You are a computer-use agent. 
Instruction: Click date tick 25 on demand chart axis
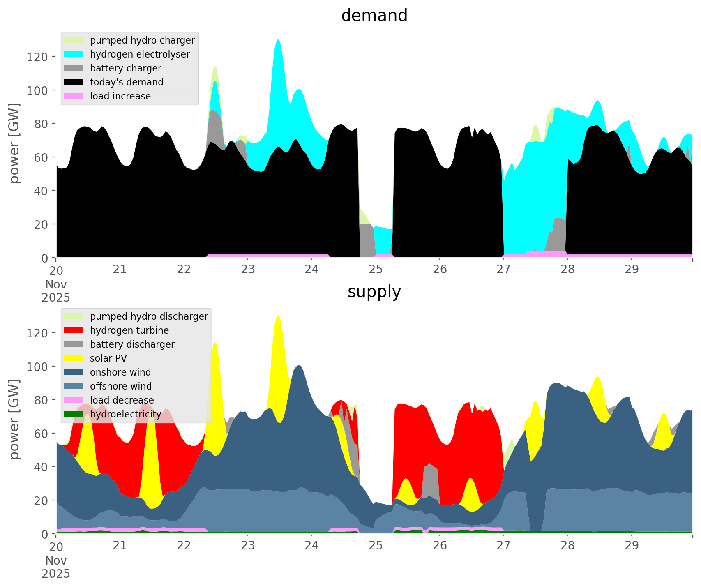click(x=376, y=270)
